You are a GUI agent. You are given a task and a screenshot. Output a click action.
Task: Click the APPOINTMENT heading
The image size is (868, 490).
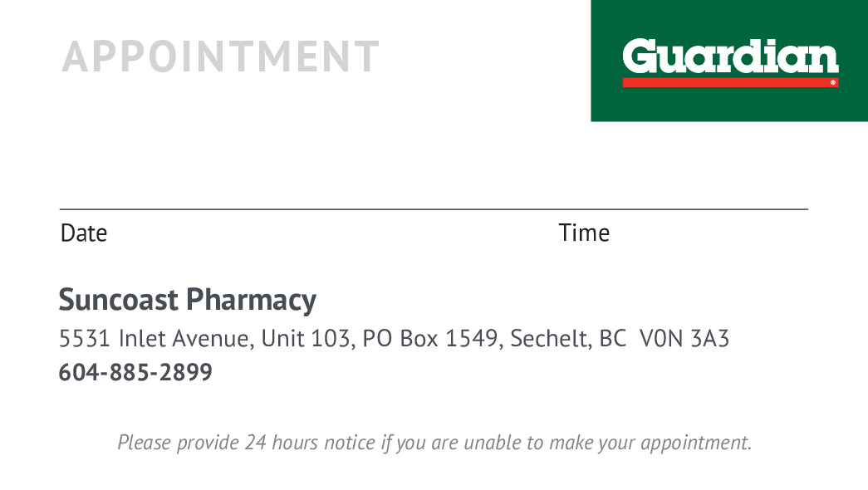tap(220, 56)
